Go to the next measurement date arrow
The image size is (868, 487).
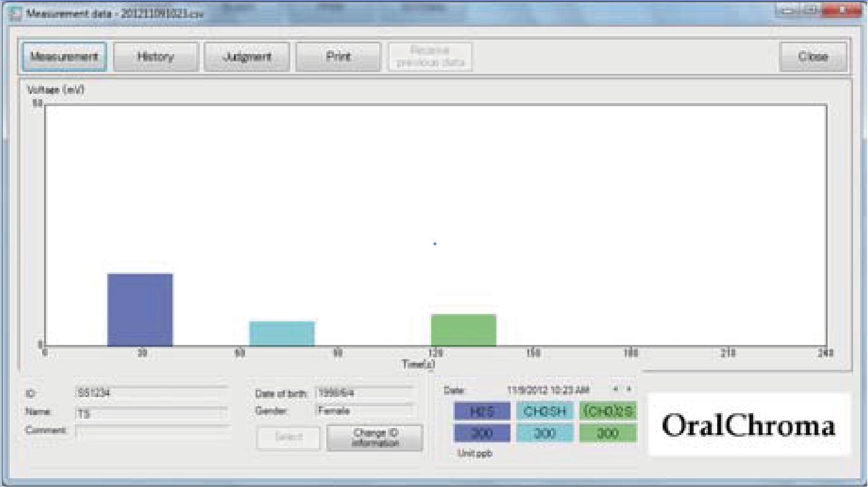click(x=629, y=390)
